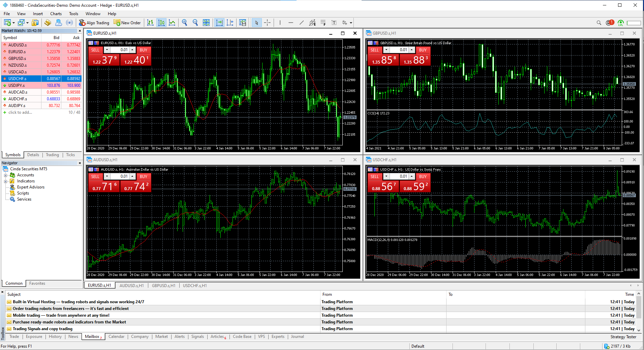Open volume dropdown in GBPUSD chart panel
The width and height of the screenshot is (644, 350).
tap(386, 50)
